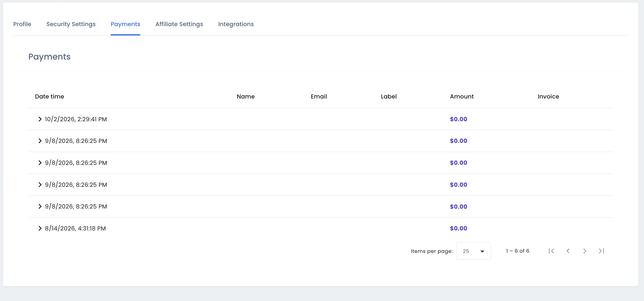Open Items per page dropdown
The image size is (644, 301).
click(473, 251)
